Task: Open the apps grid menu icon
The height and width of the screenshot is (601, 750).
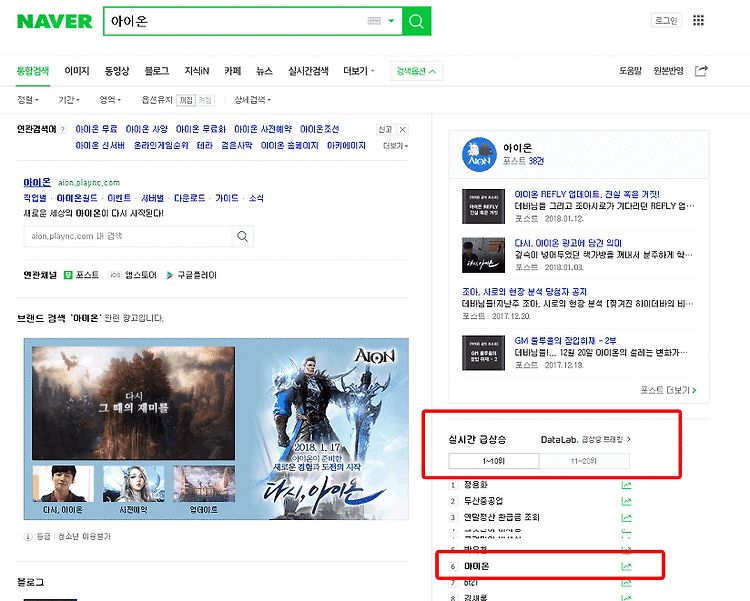Action: point(698,20)
